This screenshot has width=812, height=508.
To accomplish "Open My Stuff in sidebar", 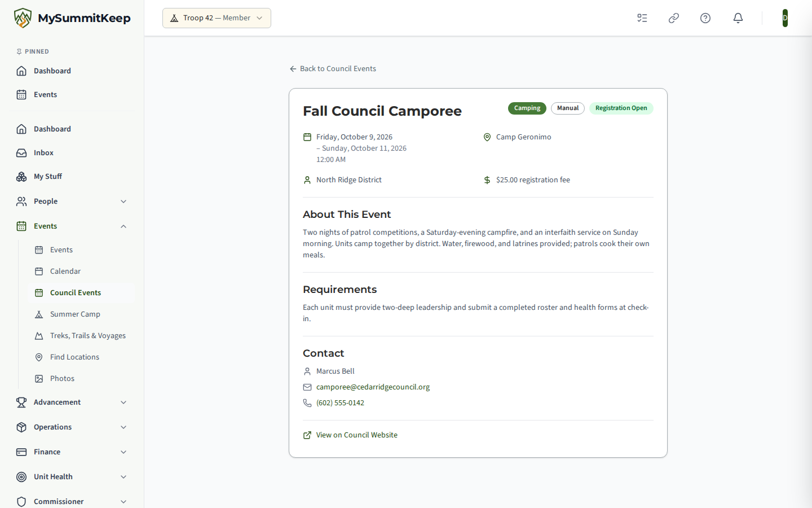I will pyautogui.click(x=72, y=177).
